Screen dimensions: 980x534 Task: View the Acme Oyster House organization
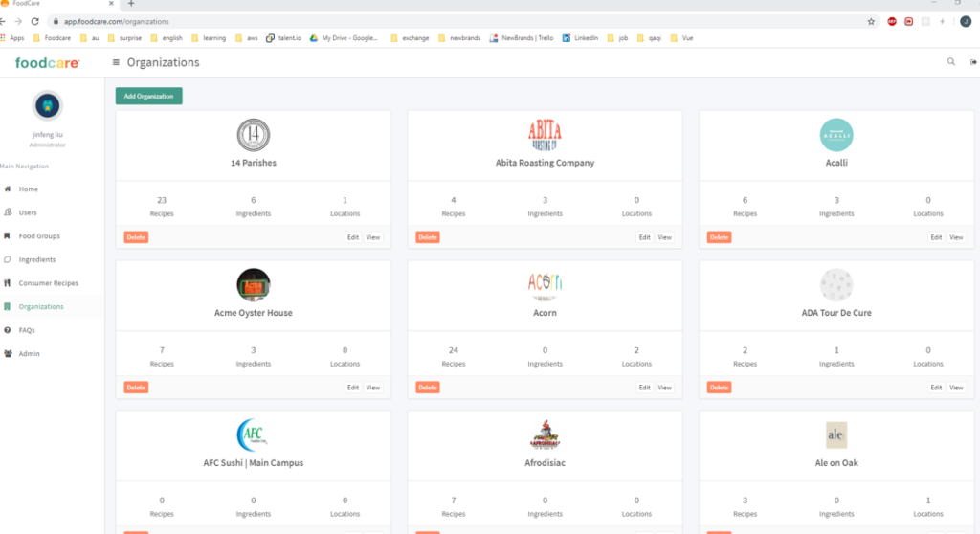pos(373,388)
